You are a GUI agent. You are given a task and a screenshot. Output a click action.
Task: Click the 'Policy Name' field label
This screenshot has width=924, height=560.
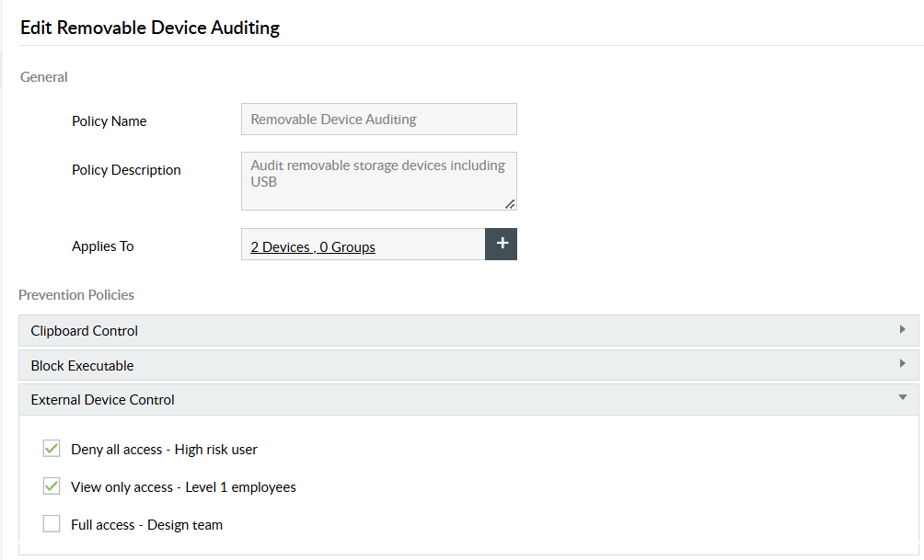[110, 121]
